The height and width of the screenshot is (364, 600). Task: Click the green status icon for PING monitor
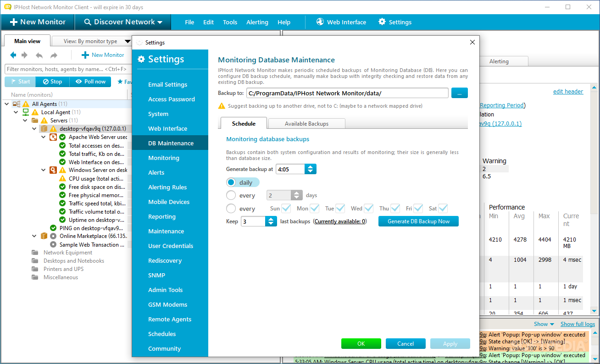53,228
